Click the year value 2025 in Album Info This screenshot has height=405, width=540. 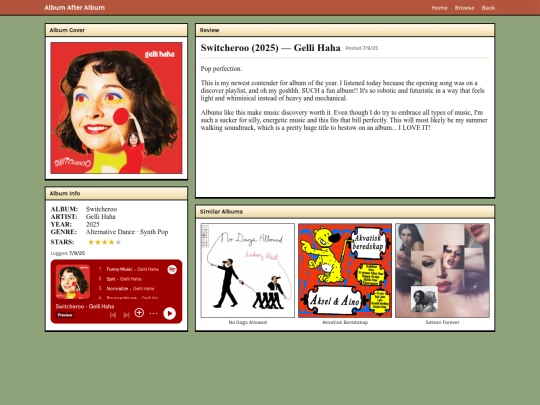[93, 224]
